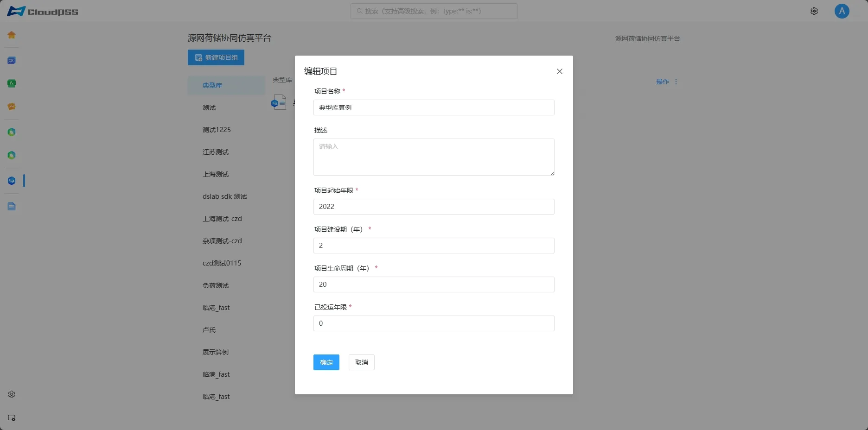Focus the 项目起始年限 field
Image resolution: width=868 pixels, height=430 pixels.
[x=434, y=207]
